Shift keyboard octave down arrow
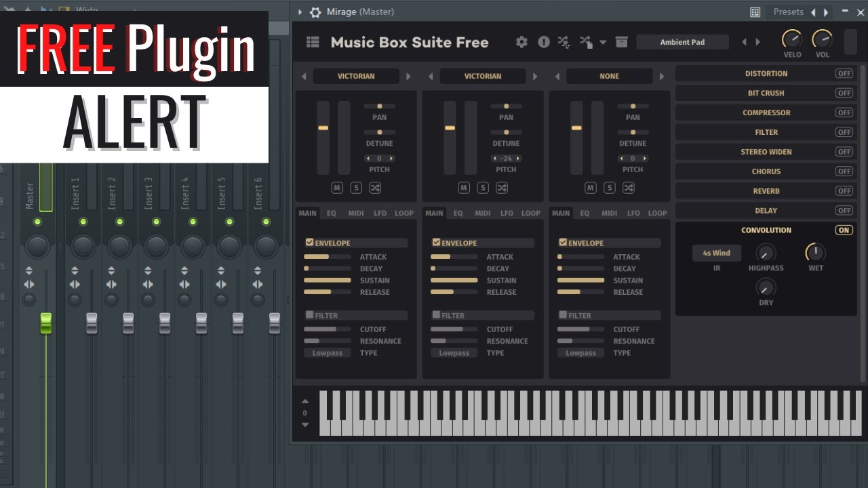This screenshot has height=488, width=868. click(x=305, y=425)
